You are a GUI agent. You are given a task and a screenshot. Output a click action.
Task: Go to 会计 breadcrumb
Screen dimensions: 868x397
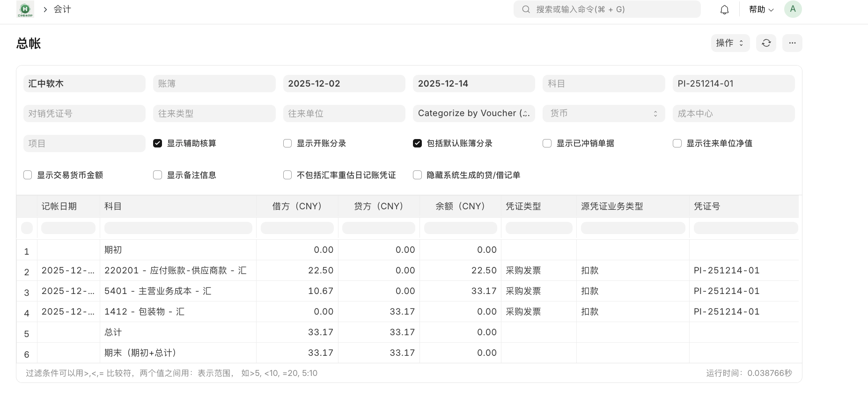pos(62,9)
